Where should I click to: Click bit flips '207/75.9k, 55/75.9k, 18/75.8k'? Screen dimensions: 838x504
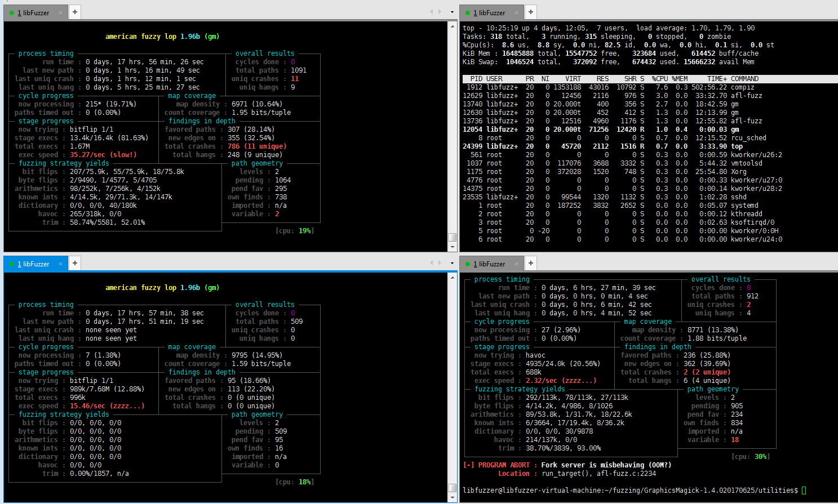127,172
